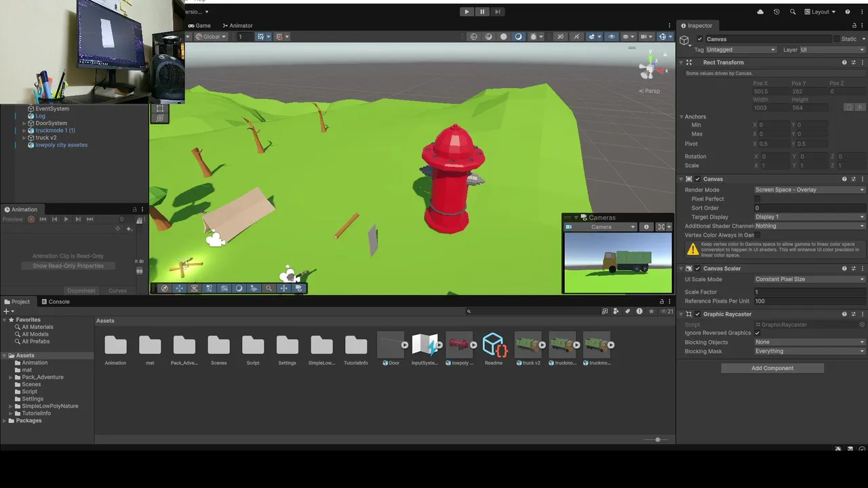Jump to the first keyframe in Animation
Screen dimensions: 868x488
(x=43, y=220)
